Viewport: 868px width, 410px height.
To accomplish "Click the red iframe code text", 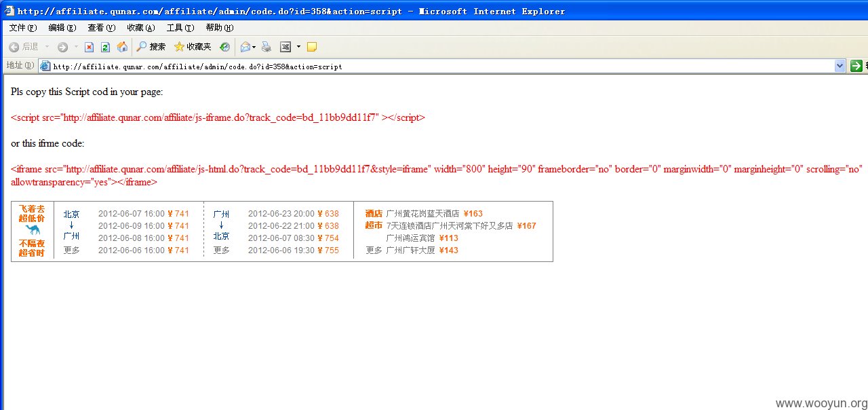I will [437, 176].
